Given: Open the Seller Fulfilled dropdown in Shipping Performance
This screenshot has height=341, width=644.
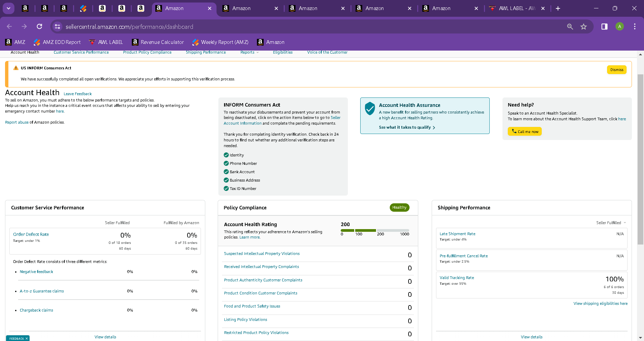Looking at the screenshot, I should 611,223.
